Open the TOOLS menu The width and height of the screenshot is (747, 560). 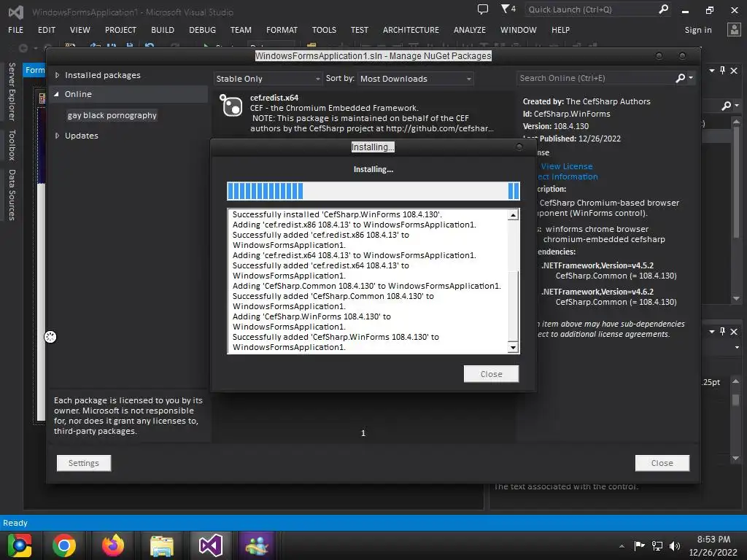click(x=324, y=30)
